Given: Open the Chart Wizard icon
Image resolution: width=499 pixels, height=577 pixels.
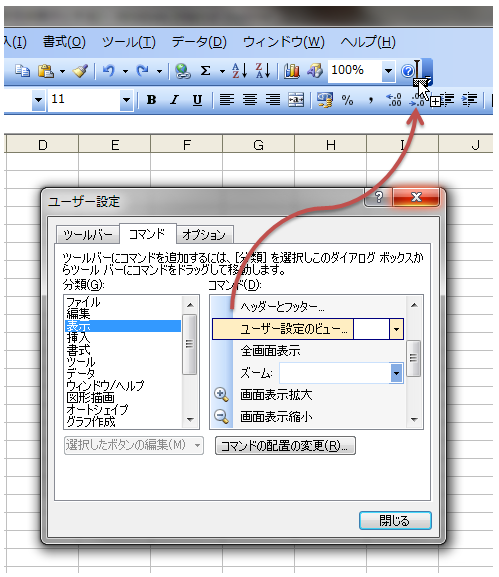Looking at the screenshot, I should [x=291, y=71].
